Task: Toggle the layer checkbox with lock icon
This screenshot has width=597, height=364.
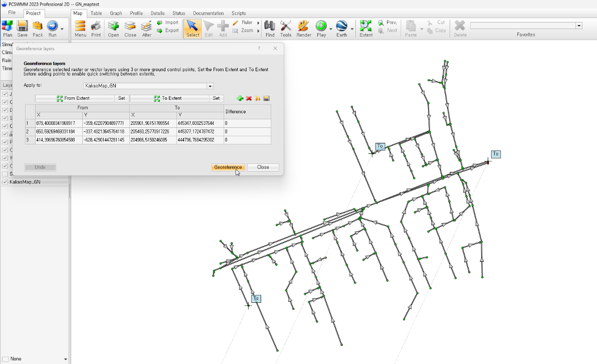Action: tap(5, 134)
